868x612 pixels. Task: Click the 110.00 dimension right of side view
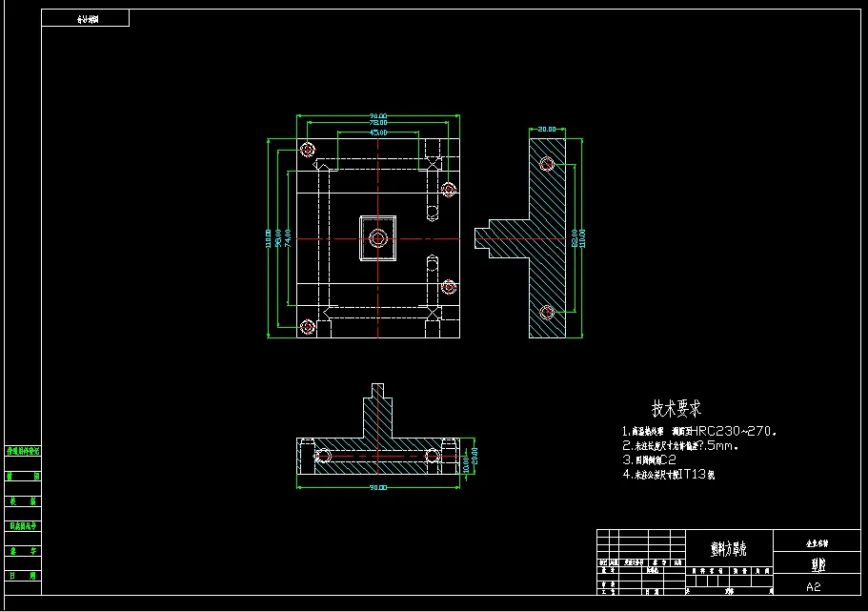pyautogui.click(x=582, y=238)
